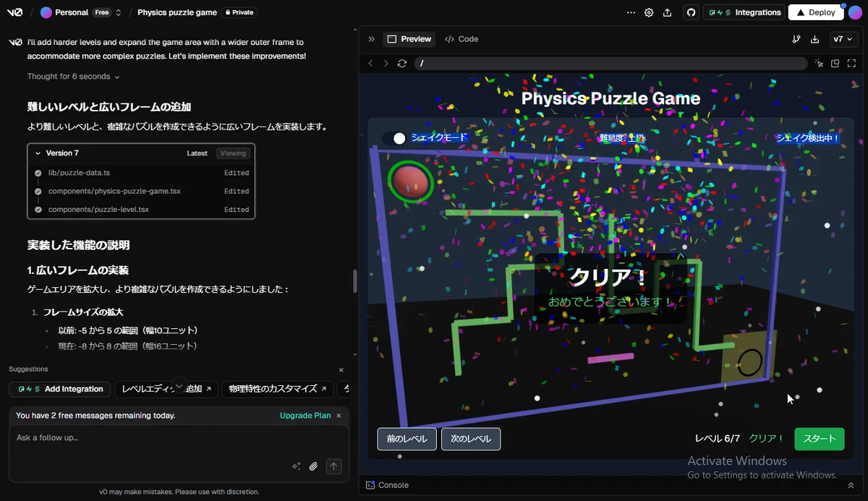The height and width of the screenshot is (501, 868).
Task: Collapse the Version 7 file list
Action: click(x=38, y=153)
